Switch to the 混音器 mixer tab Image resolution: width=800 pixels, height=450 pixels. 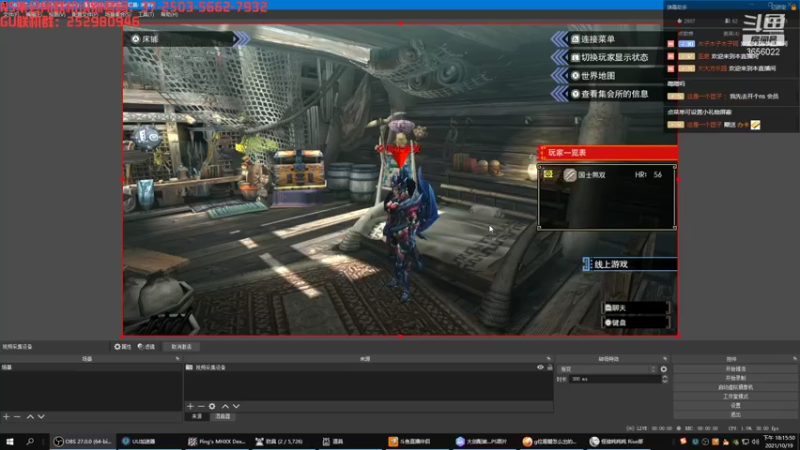point(222,416)
